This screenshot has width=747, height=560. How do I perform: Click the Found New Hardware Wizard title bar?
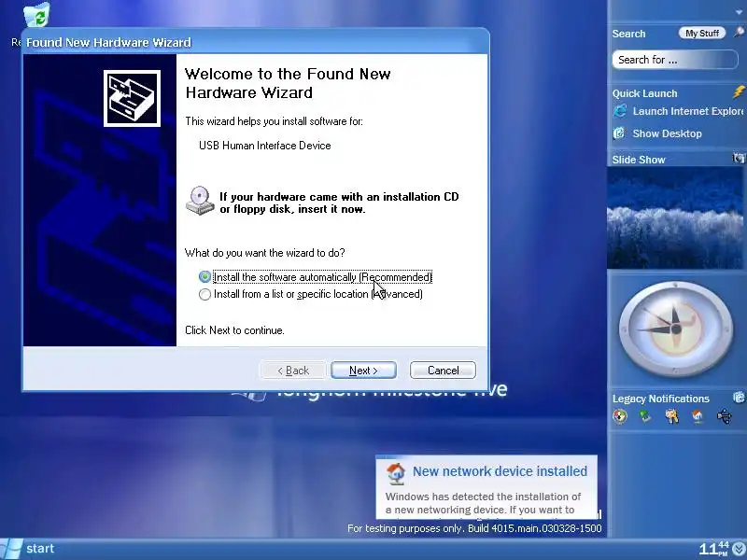[x=255, y=42]
